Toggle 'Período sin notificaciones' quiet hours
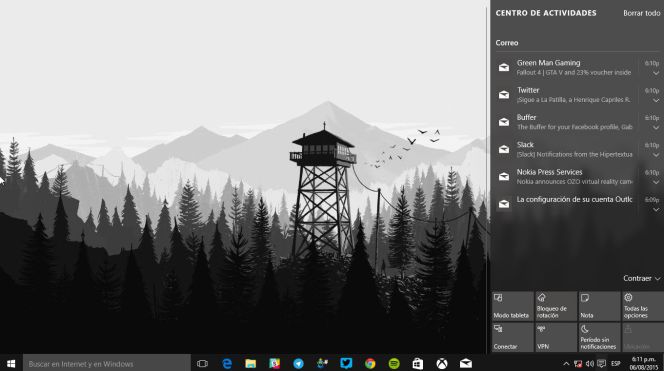This screenshot has height=371, width=664. tap(599, 337)
